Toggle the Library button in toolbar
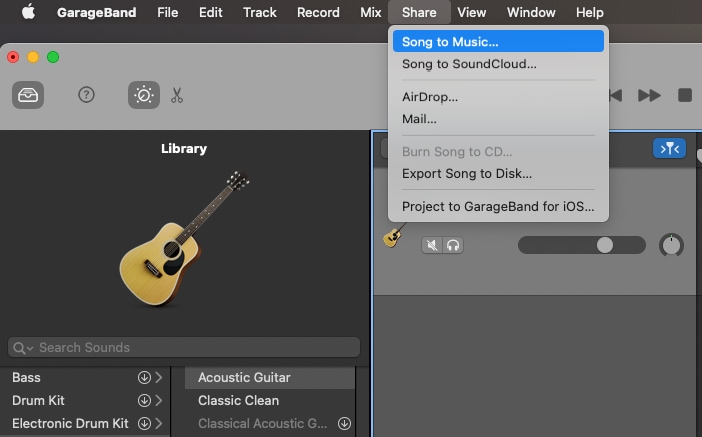This screenshot has height=437, width=702. 28,95
